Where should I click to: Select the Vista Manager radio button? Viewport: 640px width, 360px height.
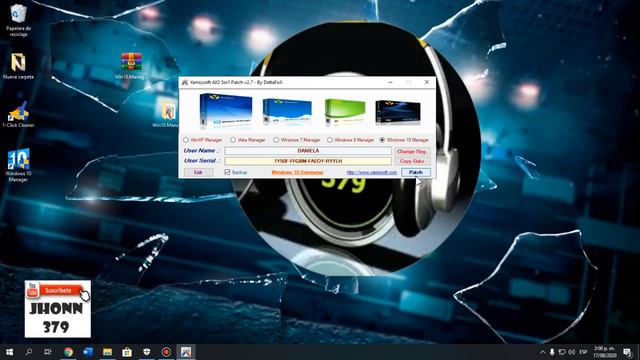pos(233,140)
